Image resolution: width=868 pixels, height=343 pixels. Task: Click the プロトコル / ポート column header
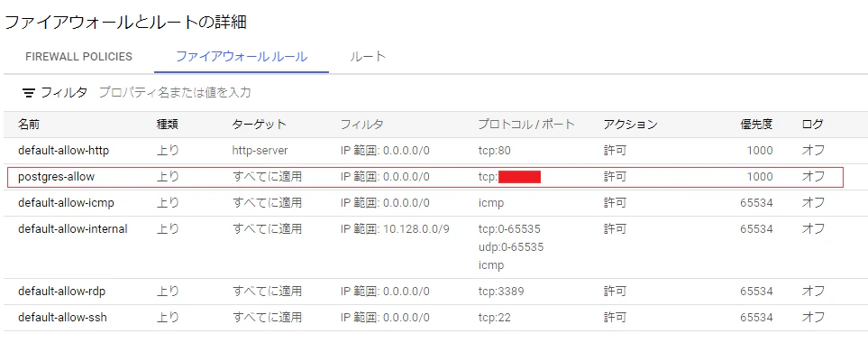coord(526,125)
